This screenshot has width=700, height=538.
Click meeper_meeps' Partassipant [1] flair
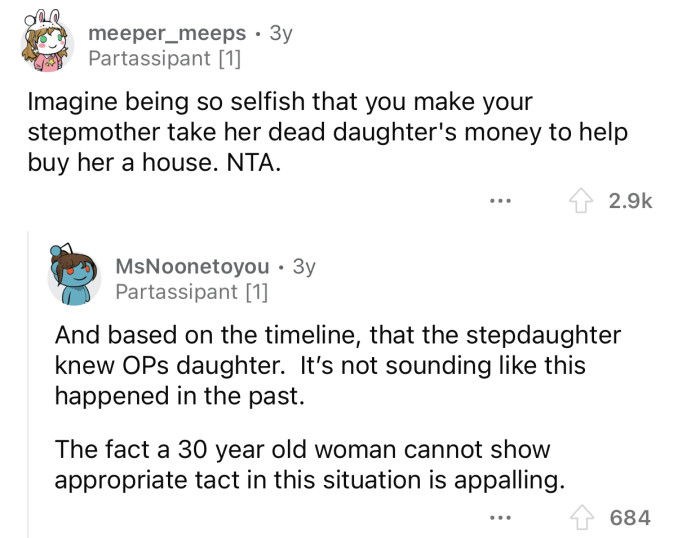point(164,59)
